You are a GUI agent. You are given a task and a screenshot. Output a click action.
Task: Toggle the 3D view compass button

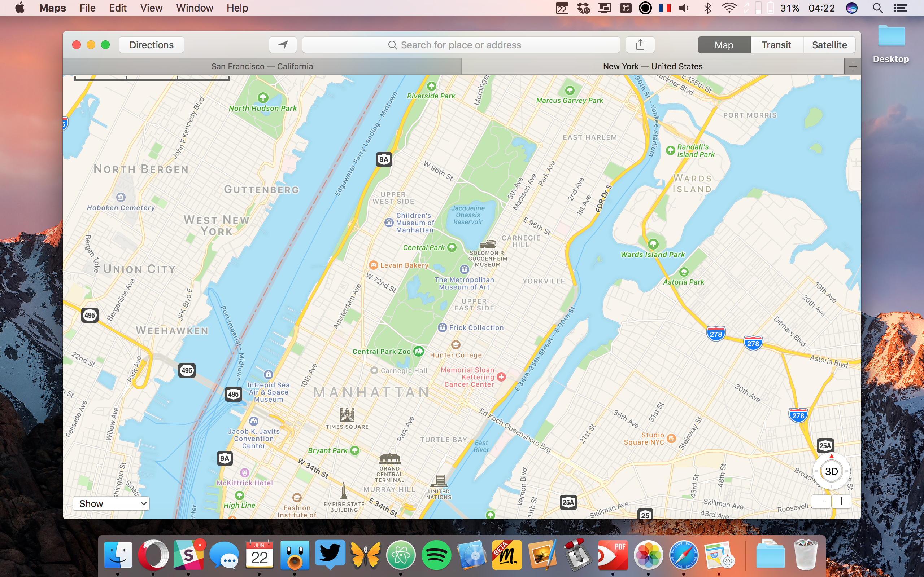(x=831, y=471)
